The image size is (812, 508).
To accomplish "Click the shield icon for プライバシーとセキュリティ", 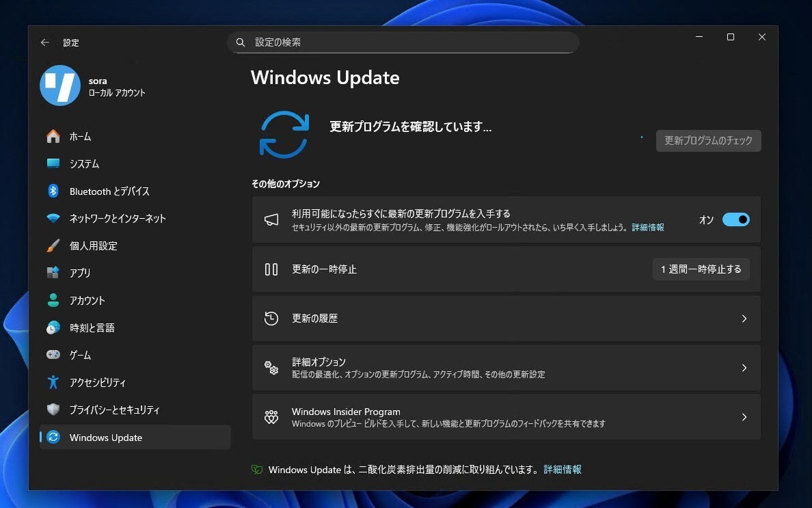I will click(53, 410).
